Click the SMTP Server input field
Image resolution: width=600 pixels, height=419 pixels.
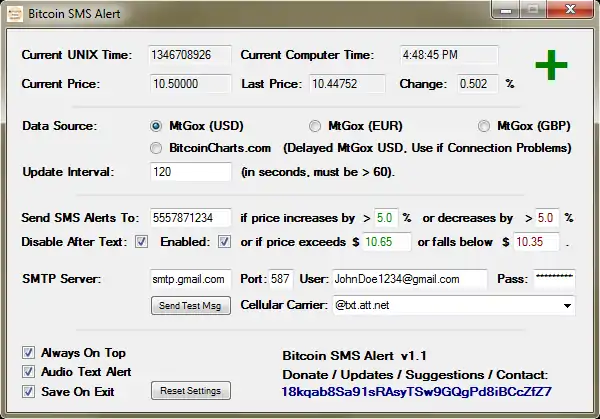click(x=190, y=279)
